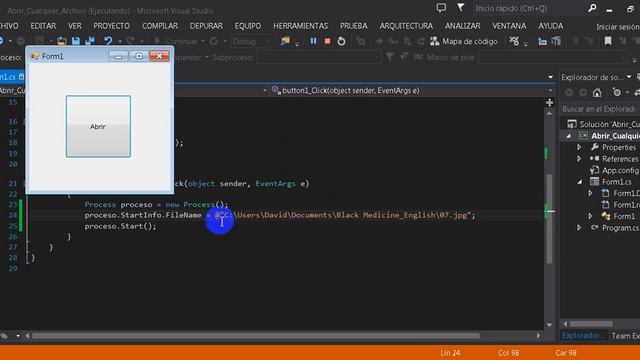This screenshot has height=360, width=640.
Task: Click the split editor handle above the scrollbar
Action: [x=549, y=102]
